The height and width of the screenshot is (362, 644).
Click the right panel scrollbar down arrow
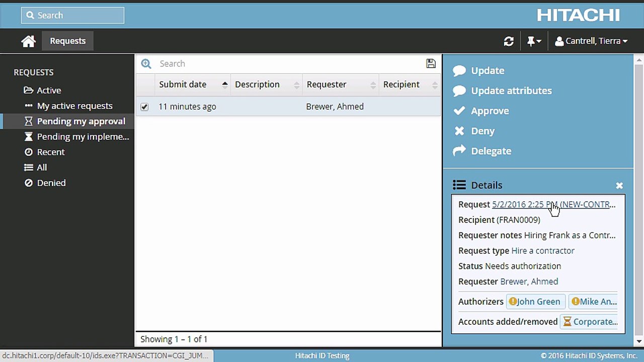coord(639,342)
